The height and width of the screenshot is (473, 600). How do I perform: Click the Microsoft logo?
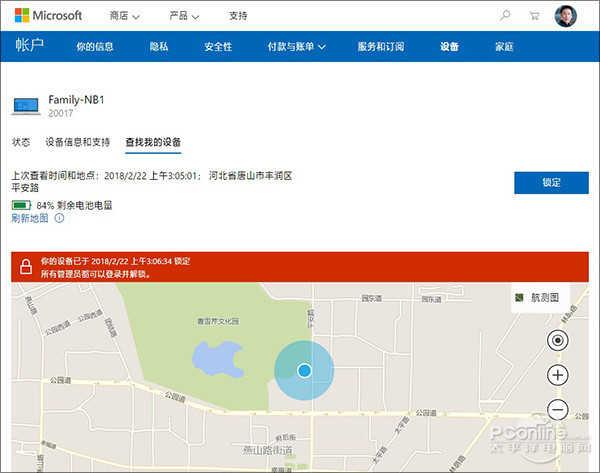click(48, 16)
